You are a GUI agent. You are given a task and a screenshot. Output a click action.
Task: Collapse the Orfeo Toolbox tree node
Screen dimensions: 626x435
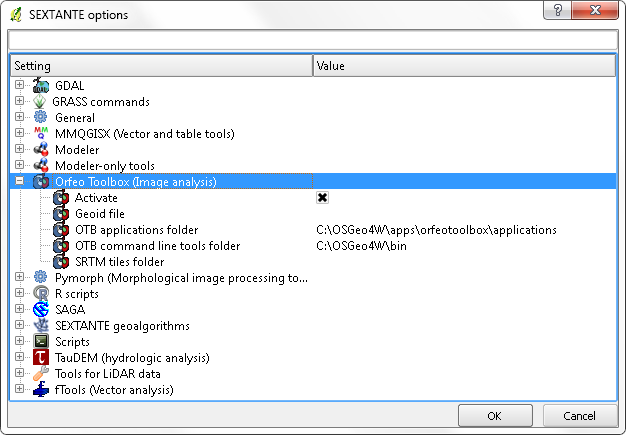(19, 182)
